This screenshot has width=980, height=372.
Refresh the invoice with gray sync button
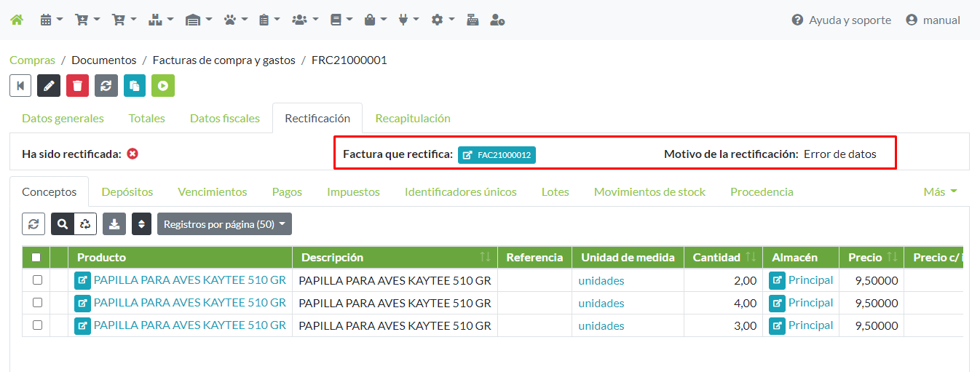pyautogui.click(x=106, y=85)
